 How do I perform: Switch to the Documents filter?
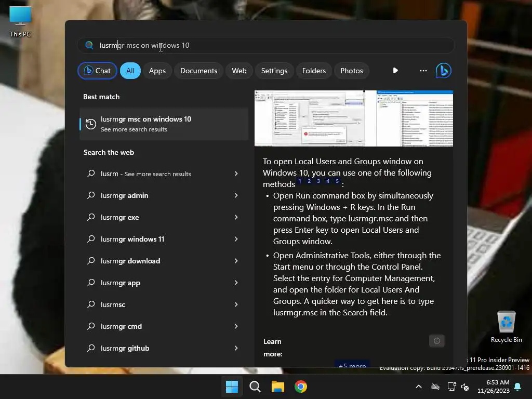pos(198,71)
